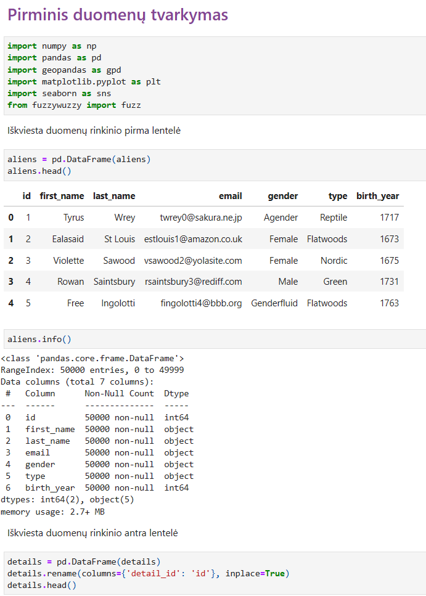Click the 'RangeIndex: 50000 entries' output line

coord(92,370)
